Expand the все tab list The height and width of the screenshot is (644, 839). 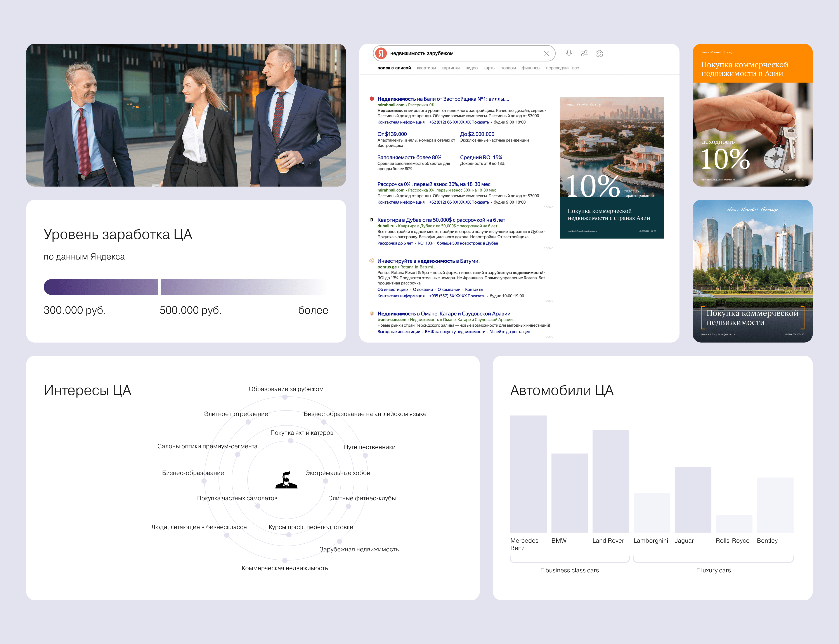tap(576, 68)
